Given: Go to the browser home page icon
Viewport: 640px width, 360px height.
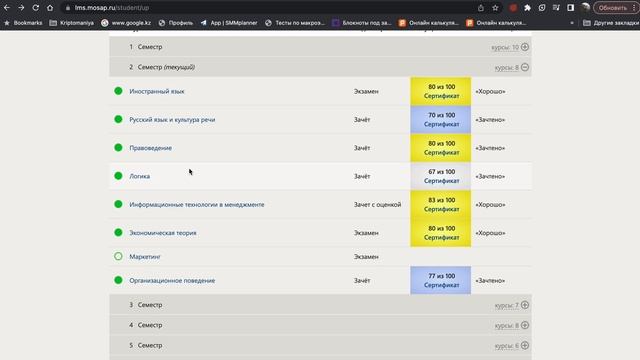Looking at the screenshot, I should click(50, 8).
